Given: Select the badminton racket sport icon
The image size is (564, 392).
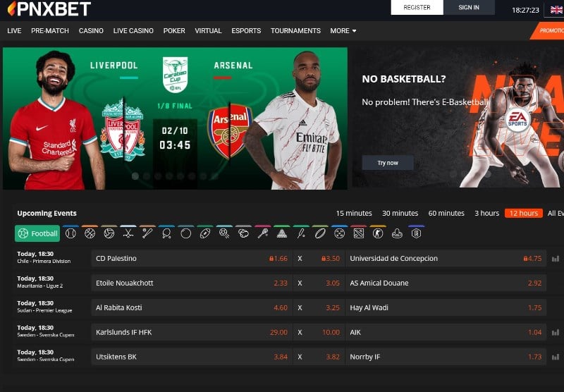Looking at the screenshot, I should 263,234.
